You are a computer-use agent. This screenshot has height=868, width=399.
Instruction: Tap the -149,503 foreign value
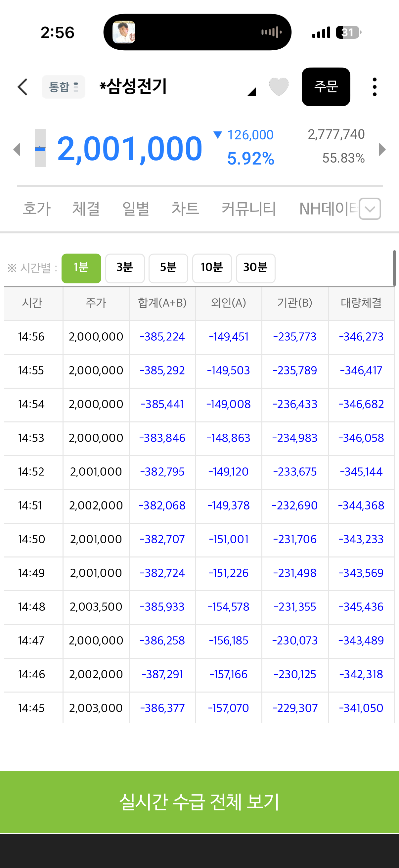[x=229, y=370]
